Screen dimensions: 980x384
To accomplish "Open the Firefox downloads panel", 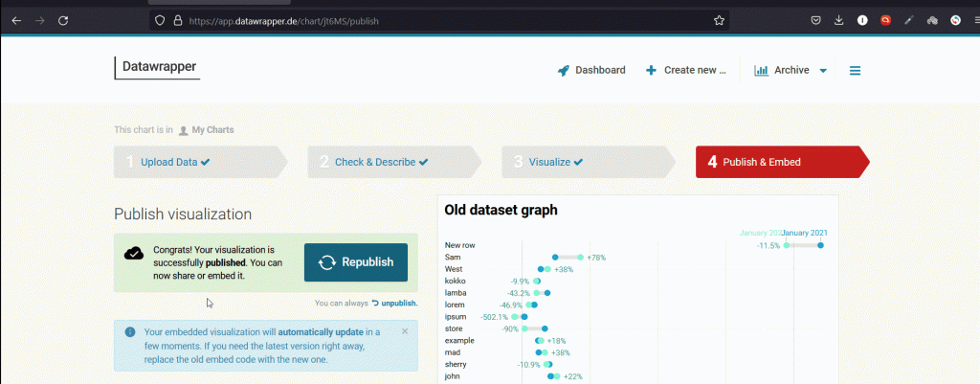I will point(838,19).
